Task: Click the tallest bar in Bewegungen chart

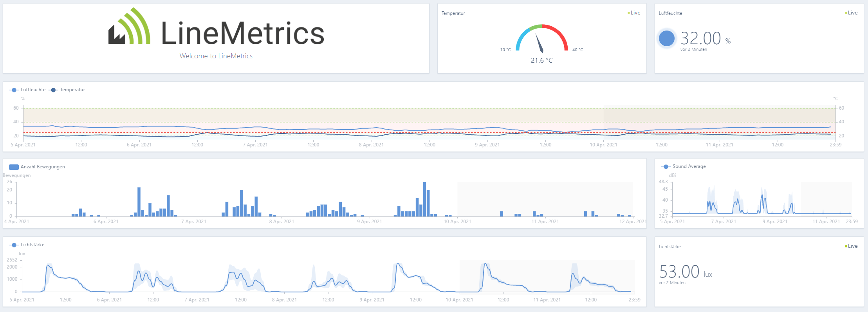Action: pos(424,199)
